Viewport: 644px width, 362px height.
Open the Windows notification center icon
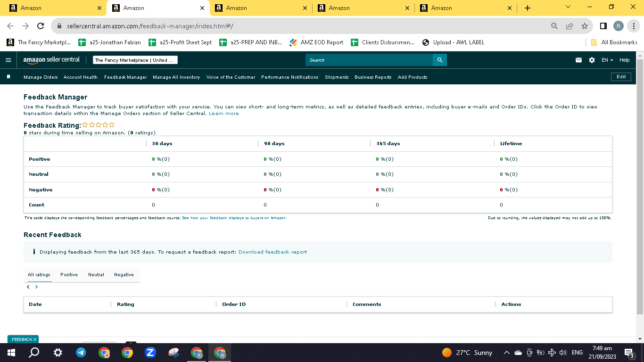[x=629, y=353]
